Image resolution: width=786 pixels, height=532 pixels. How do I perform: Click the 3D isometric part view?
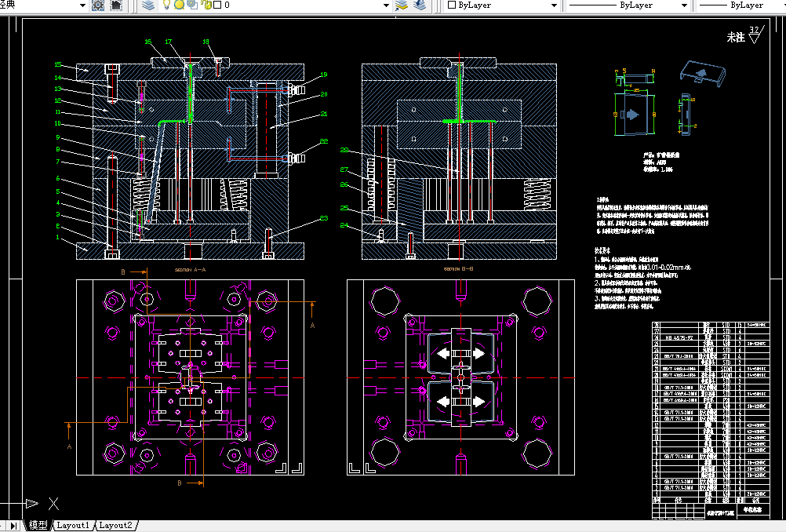[x=703, y=73]
